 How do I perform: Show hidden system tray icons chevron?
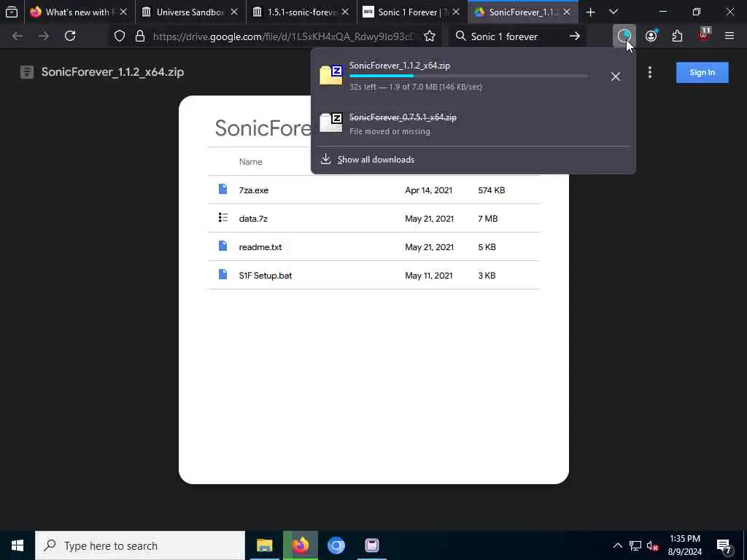(617, 545)
